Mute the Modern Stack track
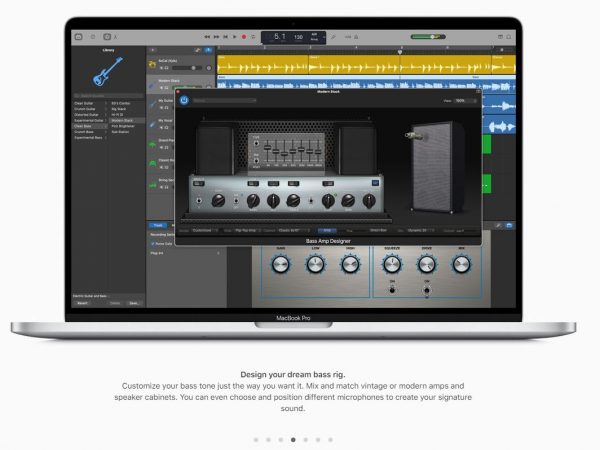Viewport: 600px width, 450px height. pyautogui.click(x=161, y=88)
